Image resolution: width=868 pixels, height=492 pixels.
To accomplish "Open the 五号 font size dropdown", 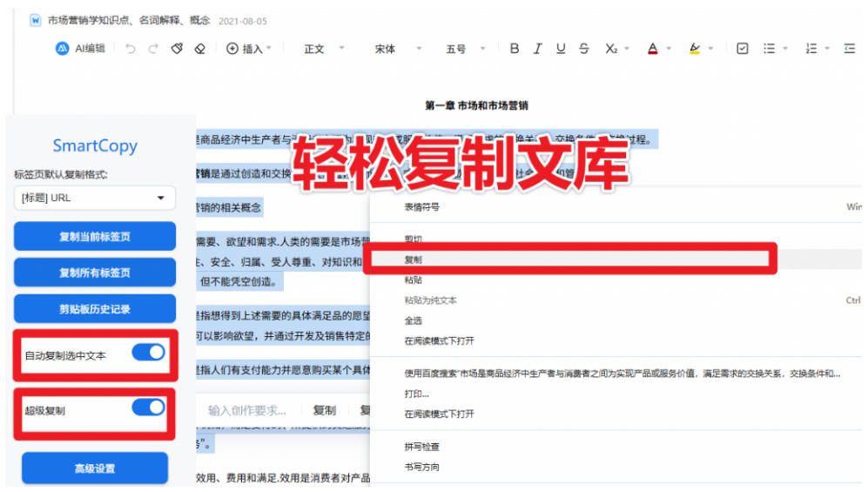I will [466, 49].
